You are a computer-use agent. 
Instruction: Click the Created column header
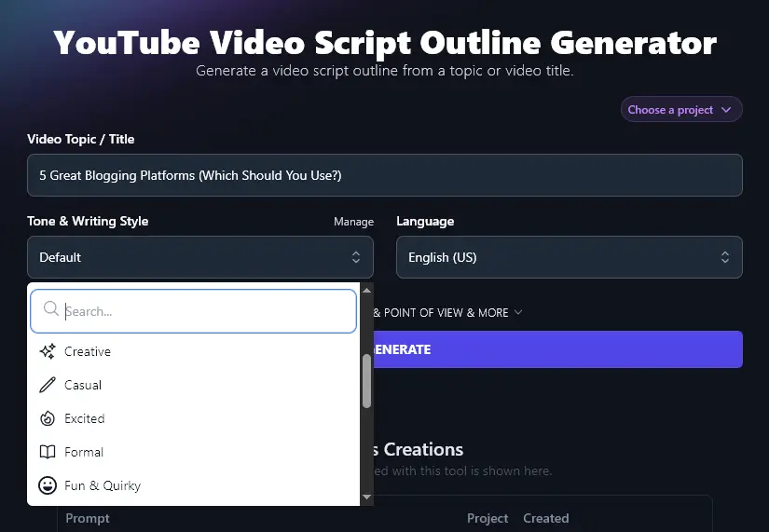coord(546,518)
